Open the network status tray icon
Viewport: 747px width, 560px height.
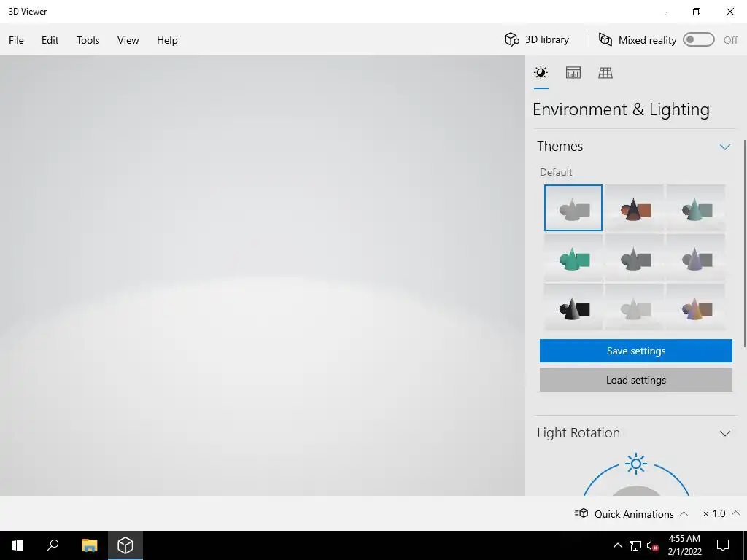(635, 545)
